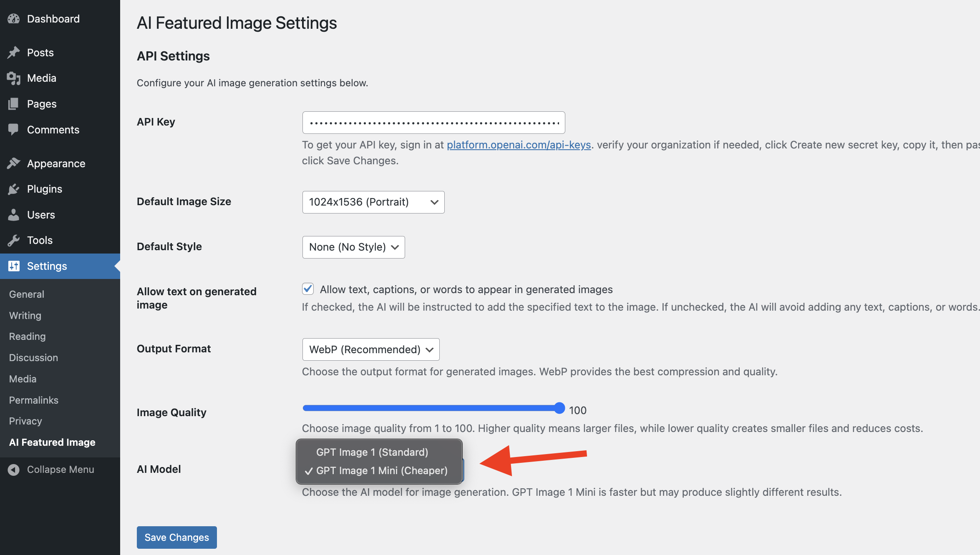980x555 pixels.
Task: Adjust the Image Quality slider
Action: coord(559,408)
